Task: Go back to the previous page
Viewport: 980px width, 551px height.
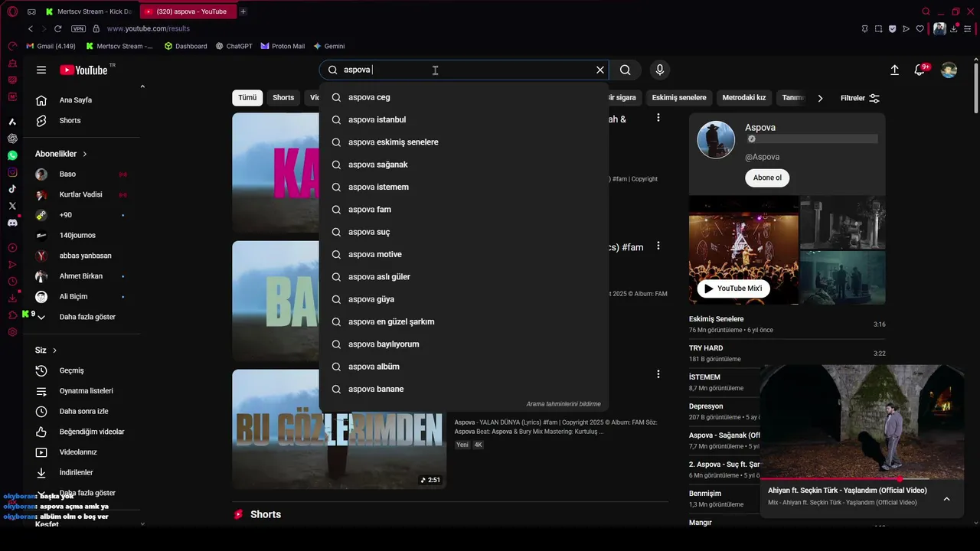Action: click(31, 28)
